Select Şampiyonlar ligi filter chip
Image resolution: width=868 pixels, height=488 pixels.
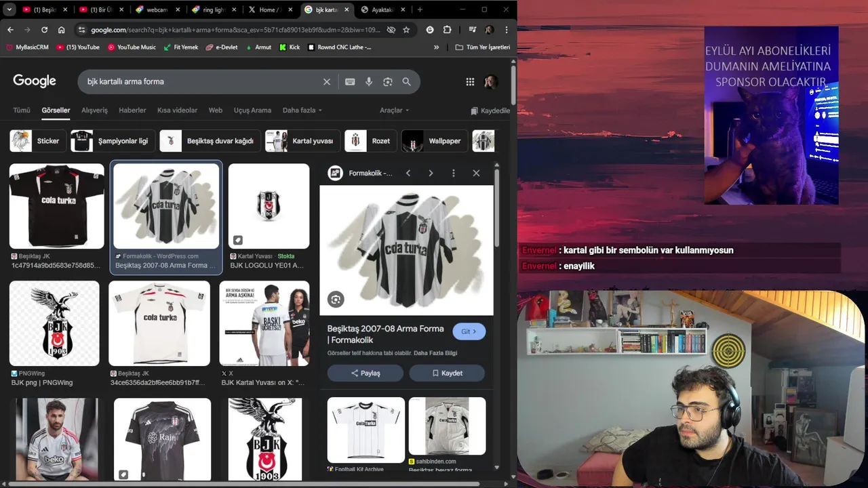point(113,141)
